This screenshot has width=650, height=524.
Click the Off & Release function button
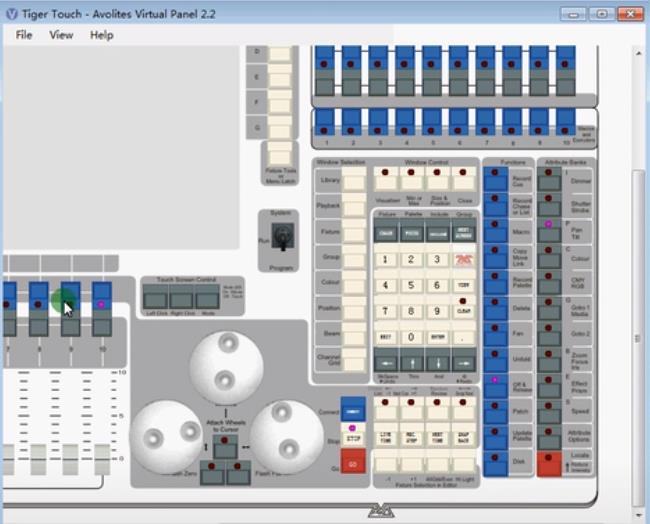coord(495,386)
